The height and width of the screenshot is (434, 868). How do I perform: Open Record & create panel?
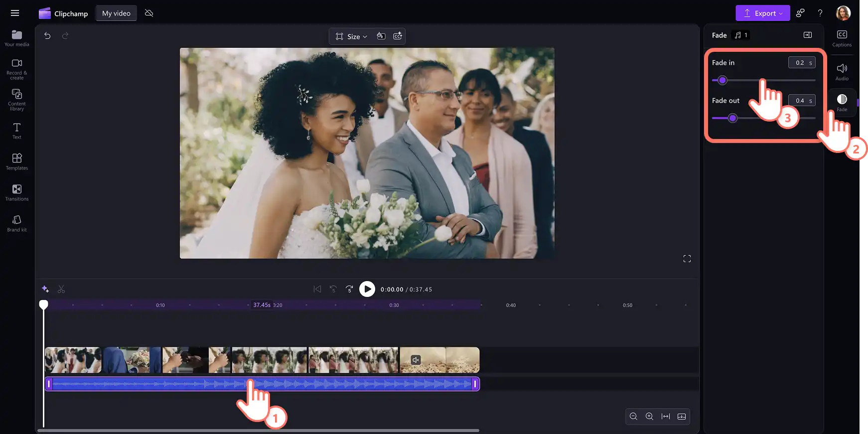[x=17, y=69]
